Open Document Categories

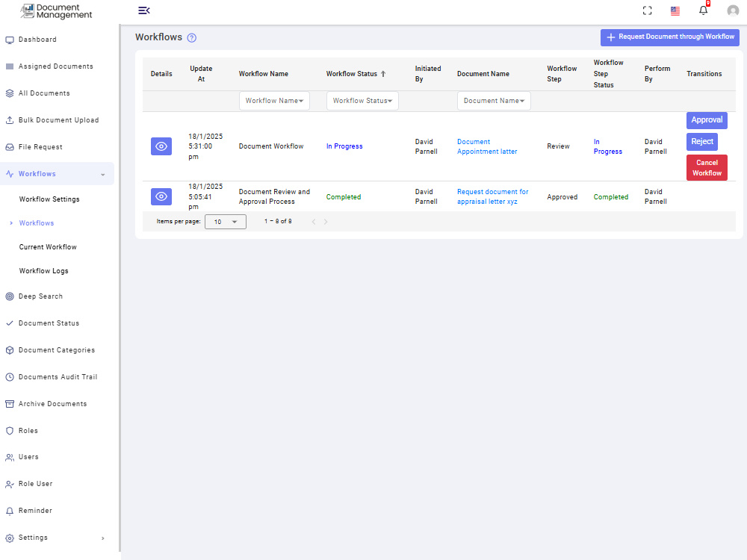pos(57,350)
